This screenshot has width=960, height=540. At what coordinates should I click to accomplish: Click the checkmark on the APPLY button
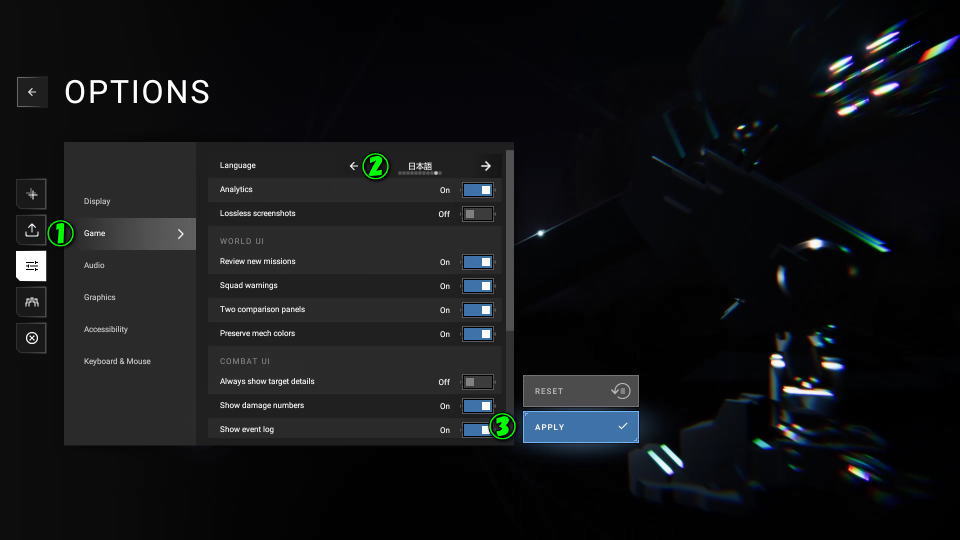coord(623,427)
